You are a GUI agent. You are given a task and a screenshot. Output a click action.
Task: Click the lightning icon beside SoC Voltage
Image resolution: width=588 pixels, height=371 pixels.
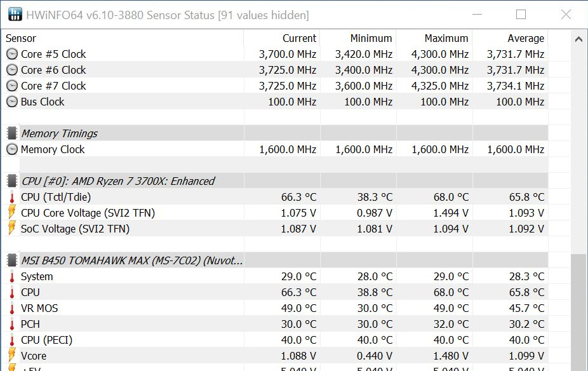[12, 229]
